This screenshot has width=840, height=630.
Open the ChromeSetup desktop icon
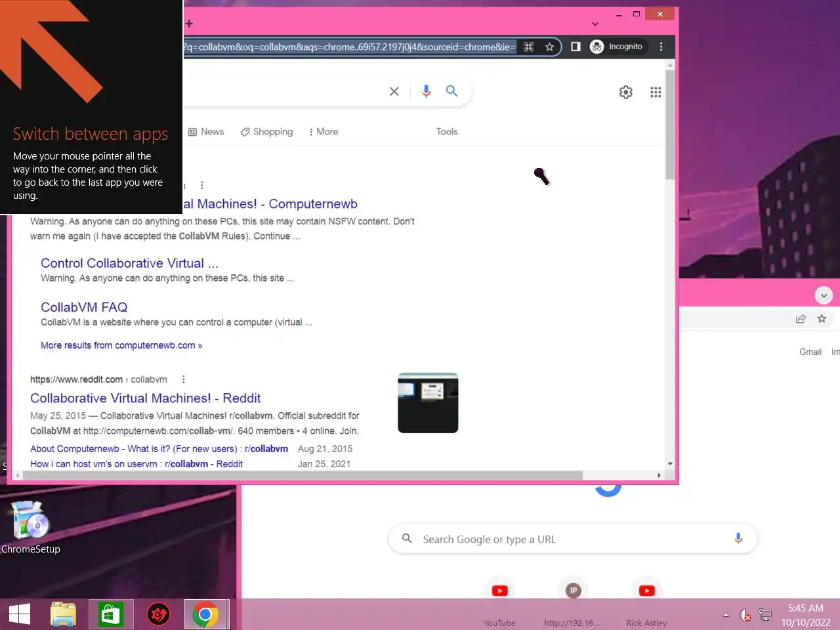(x=30, y=528)
